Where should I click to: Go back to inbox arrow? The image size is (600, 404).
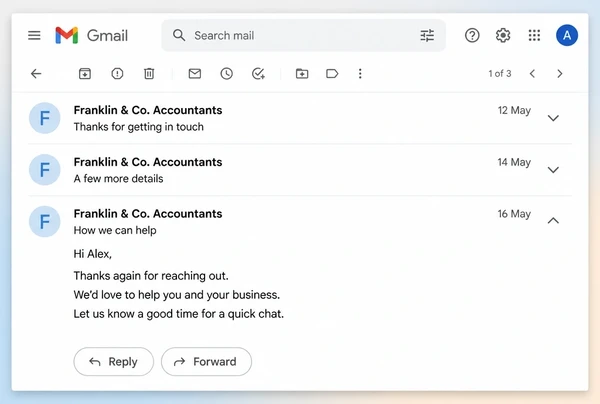click(x=36, y=73)
